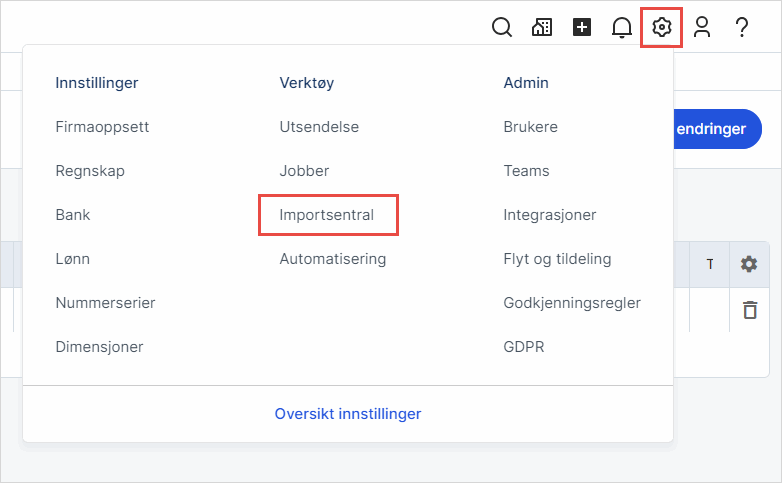The width and height of the screenshot is (782, 483).
Task: Follow the Oversikt innstillinger link
Action: 348,413
